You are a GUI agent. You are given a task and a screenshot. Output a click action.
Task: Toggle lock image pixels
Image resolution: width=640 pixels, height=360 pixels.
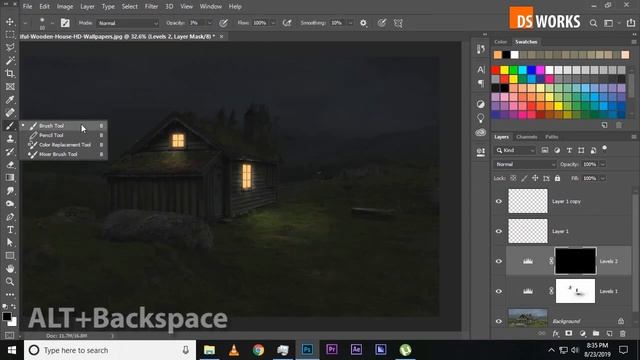pos(524,178)
